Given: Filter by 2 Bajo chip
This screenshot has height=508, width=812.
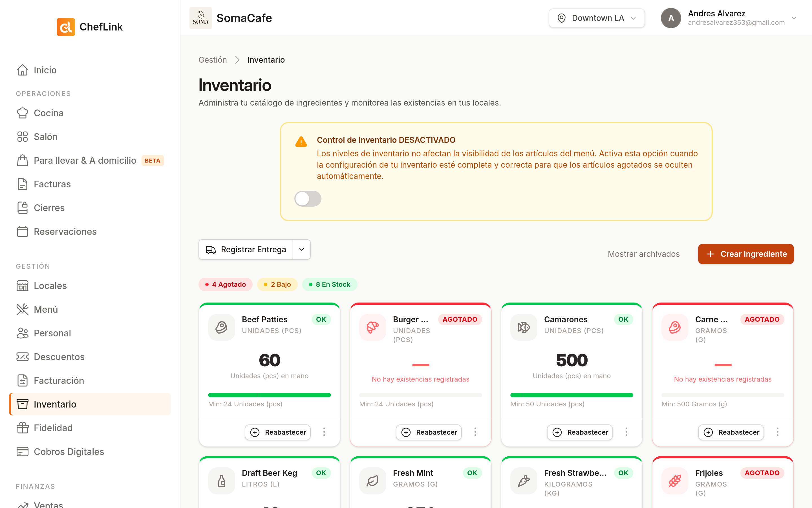Looking at the screenshot, I should [x=277, y=284].
